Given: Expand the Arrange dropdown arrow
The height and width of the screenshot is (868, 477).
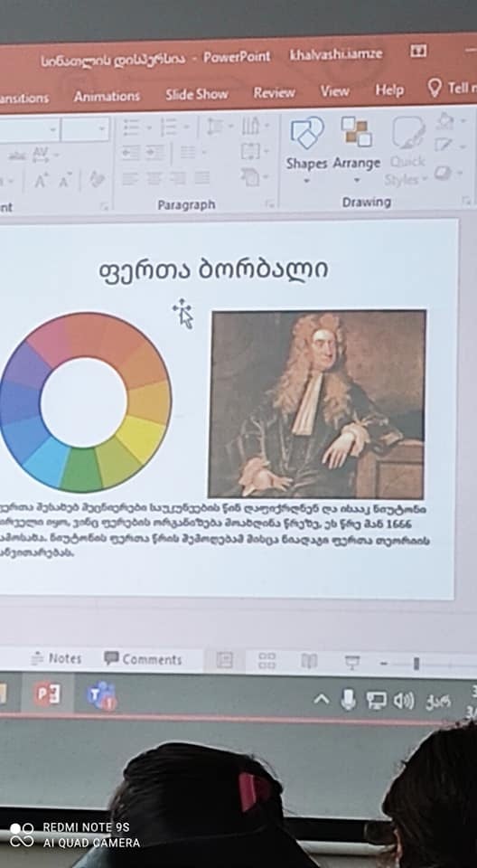Looking at the screenshot, I should [357, 180].
